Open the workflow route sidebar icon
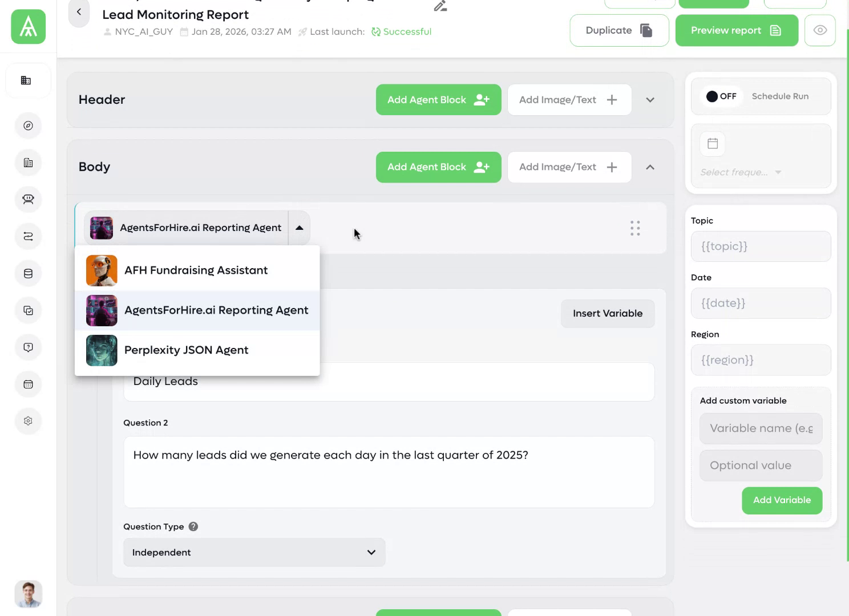 click(28, 236)
